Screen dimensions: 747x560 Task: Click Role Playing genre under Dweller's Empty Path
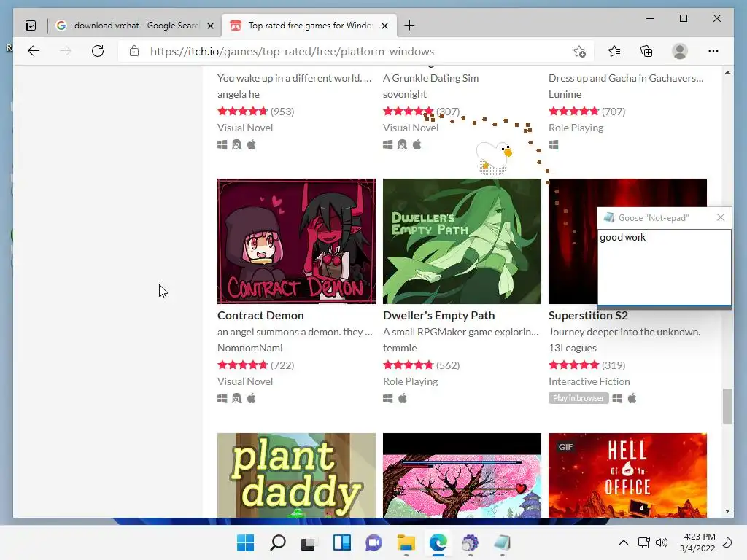410,381
